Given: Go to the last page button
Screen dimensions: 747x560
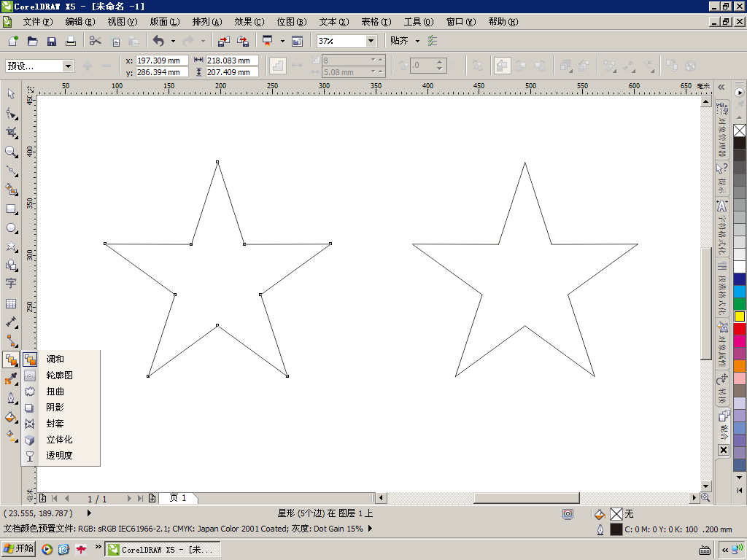Looking at the screenshot, I should 140,498.
